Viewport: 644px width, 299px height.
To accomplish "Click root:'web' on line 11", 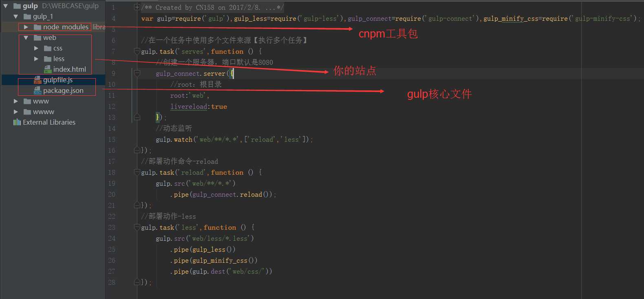I will tap(188, 96).
